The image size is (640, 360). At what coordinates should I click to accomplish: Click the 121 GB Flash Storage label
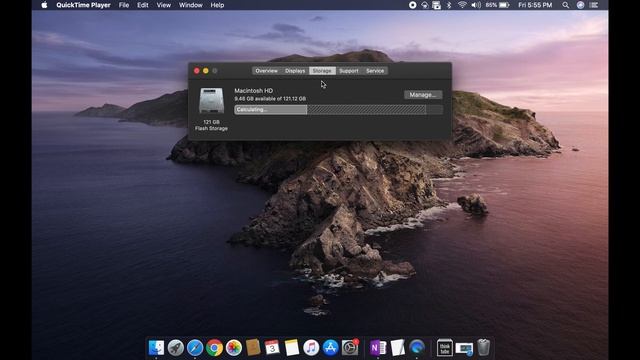pyautogui.click(x=211, y=125)
